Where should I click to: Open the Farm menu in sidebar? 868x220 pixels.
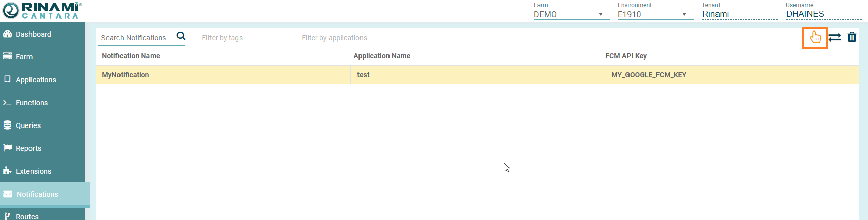tap(24, 57)
